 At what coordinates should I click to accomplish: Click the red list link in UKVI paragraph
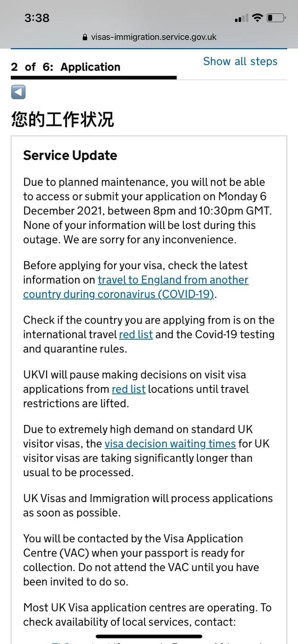point(129,389)
